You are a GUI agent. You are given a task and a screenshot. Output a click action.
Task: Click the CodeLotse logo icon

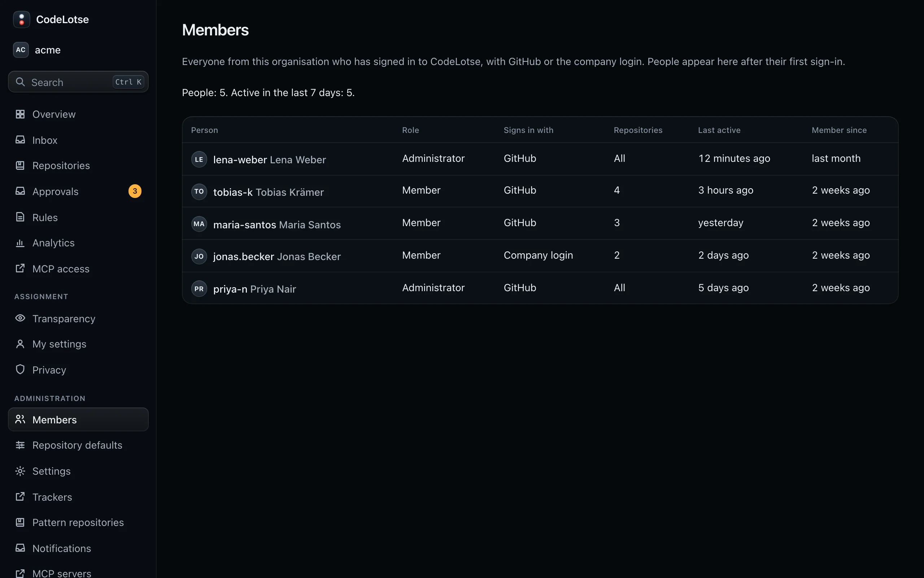(21, 19)
